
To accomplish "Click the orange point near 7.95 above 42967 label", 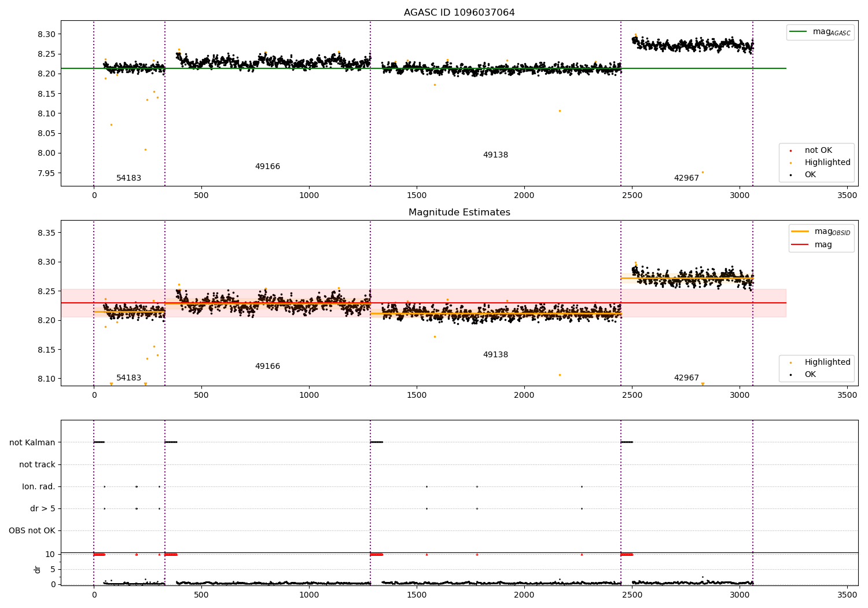I will [703, 172].
